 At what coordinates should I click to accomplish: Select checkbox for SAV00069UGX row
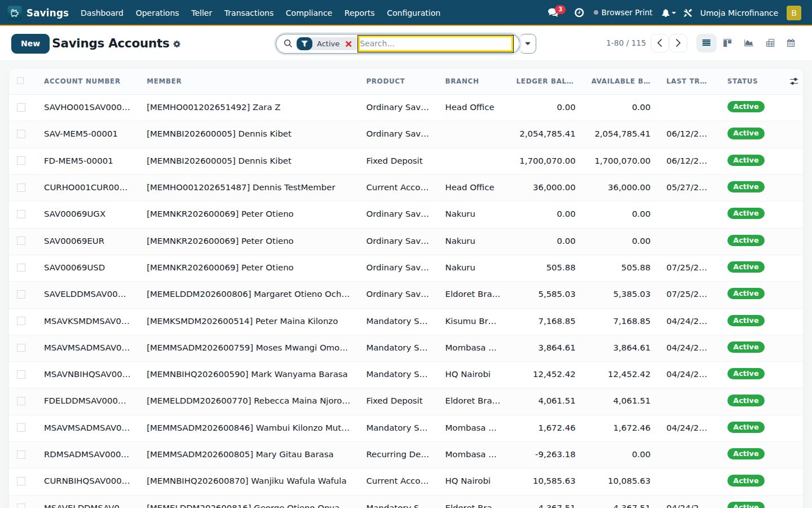pyautogui.click(x=21, y=214)
